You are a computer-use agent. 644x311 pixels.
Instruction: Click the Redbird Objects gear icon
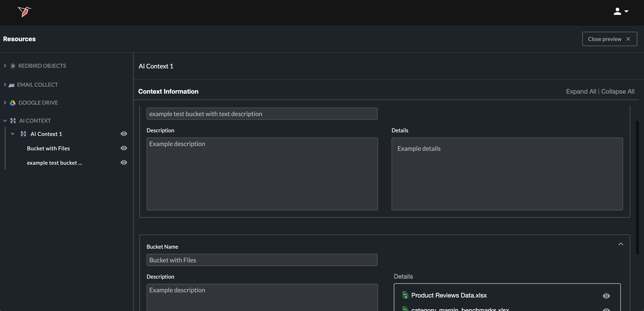click(x=13, y=66)
